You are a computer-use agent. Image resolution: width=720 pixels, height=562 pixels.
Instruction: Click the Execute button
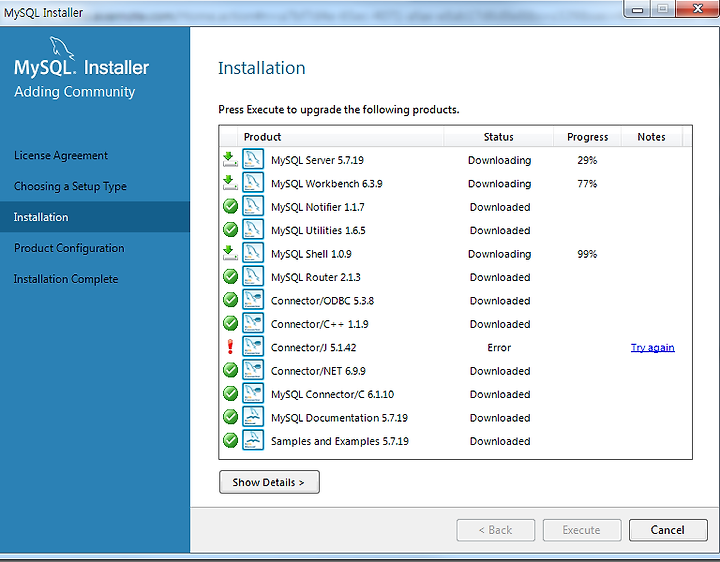[582, 530]
